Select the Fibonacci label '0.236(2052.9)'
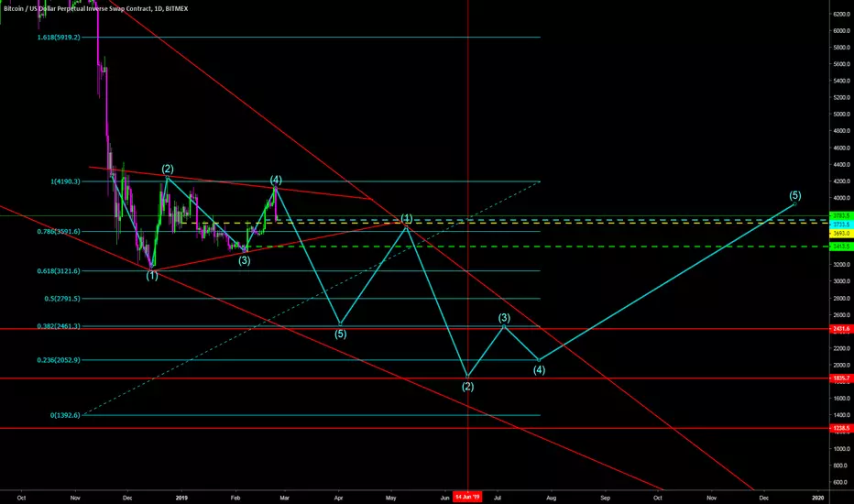The height and width of the screenshot is (504, 854). (59, 360)
